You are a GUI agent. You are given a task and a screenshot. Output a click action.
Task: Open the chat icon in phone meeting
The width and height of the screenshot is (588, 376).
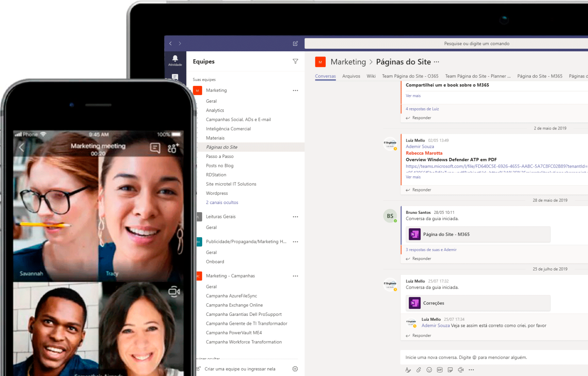click(155, 148)
